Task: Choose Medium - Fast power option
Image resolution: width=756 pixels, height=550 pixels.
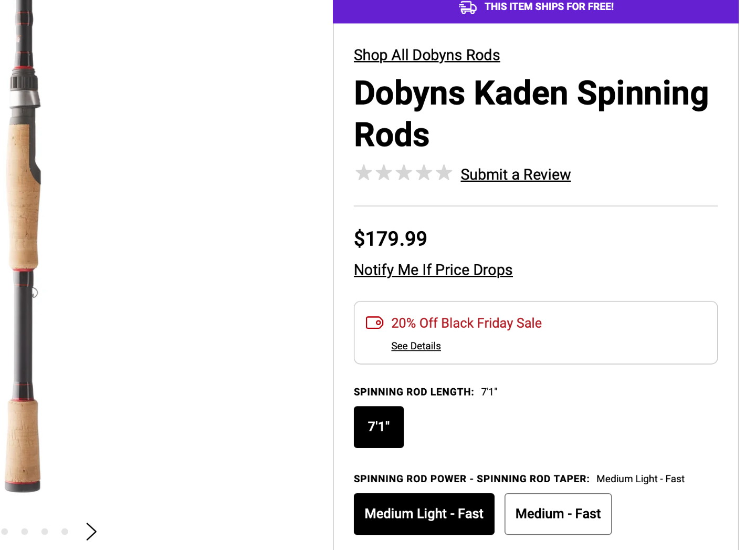Action: coord(558,514)
